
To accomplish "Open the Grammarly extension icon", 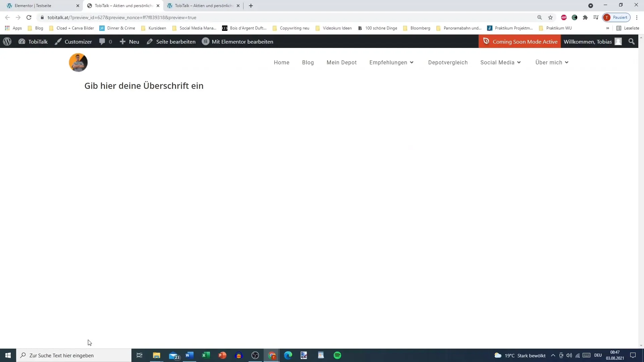I will coord(575,17).
